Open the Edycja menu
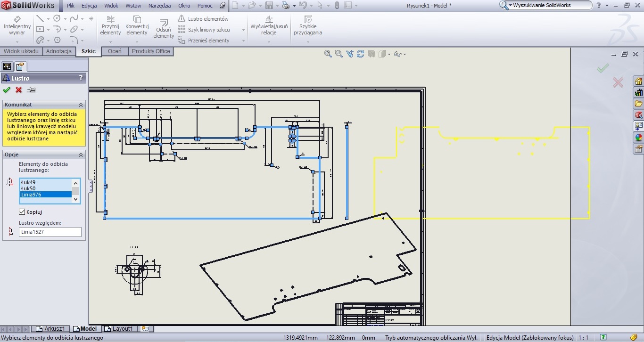The height and width of the screenshot is (342, 644). pyautogui.click(x=89, y=6)
